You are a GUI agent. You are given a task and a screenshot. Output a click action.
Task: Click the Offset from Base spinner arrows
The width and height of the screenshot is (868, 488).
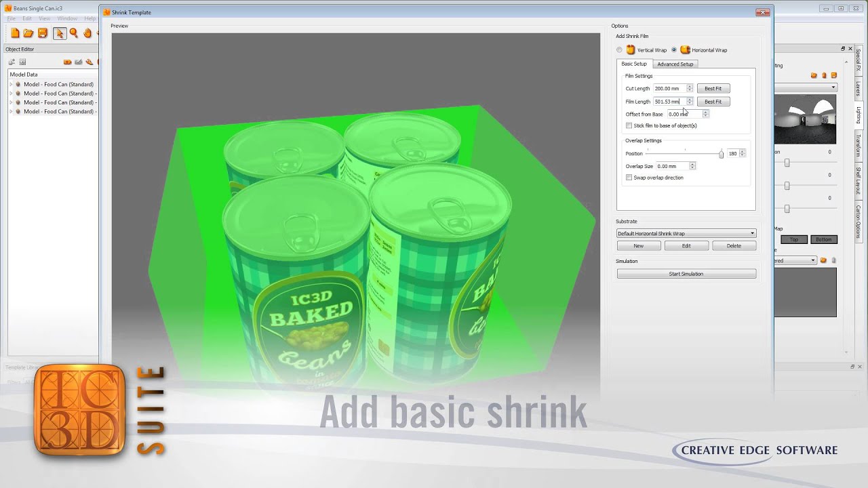point(705,114)
